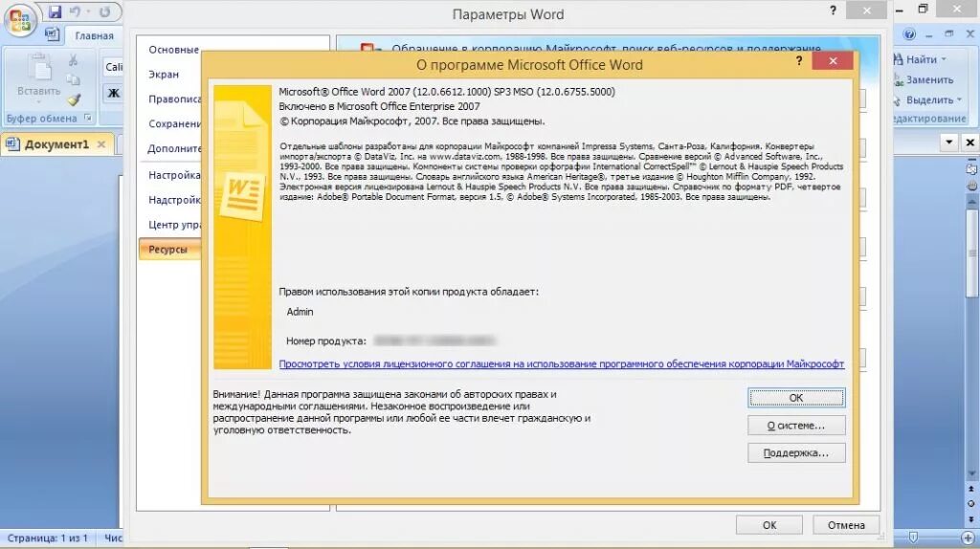Click OK in the About Word dialog
This screenshot has width=980, height=549.
[796, 398]
